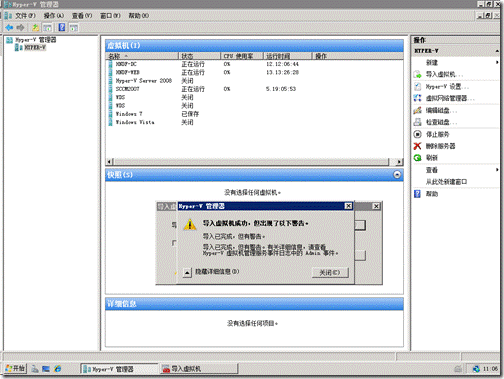Click the 帮助 icon in actions pane
Image resolution: width=504 pixels, height=379 pixels.
pyautogui.click(x=417, y=194)
